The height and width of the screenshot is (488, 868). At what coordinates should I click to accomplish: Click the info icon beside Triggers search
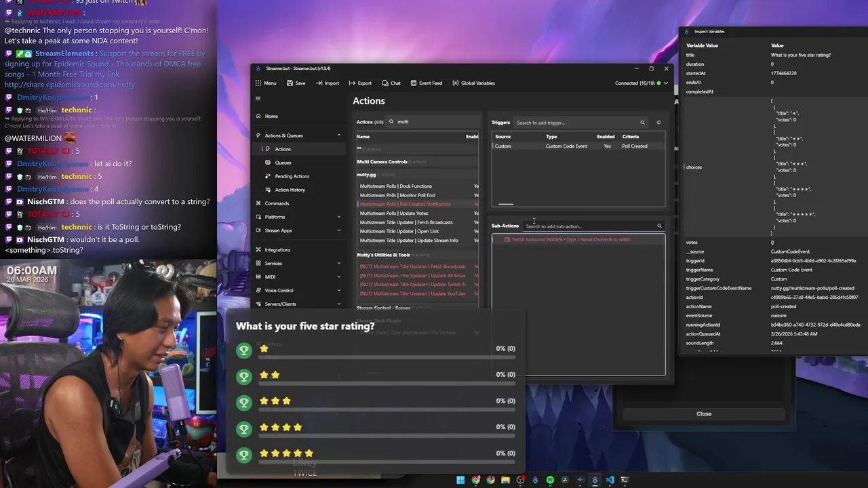(x=658, y=123)
